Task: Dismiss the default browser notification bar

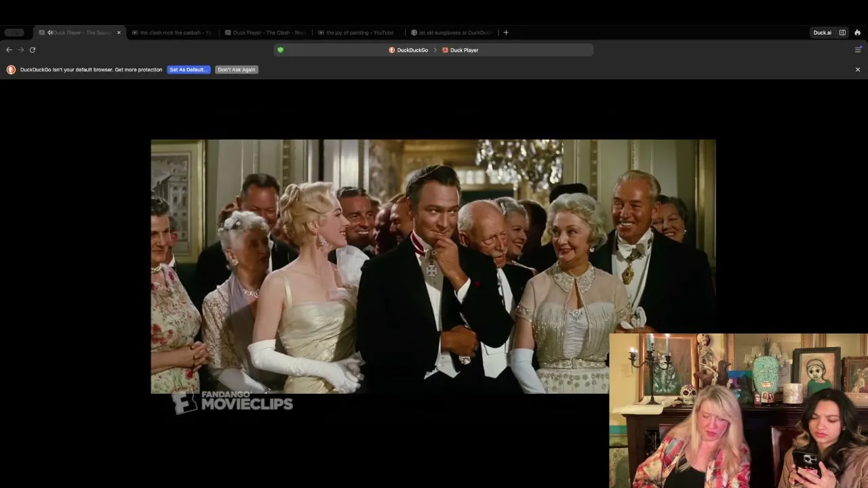Action: pos(858,70)
